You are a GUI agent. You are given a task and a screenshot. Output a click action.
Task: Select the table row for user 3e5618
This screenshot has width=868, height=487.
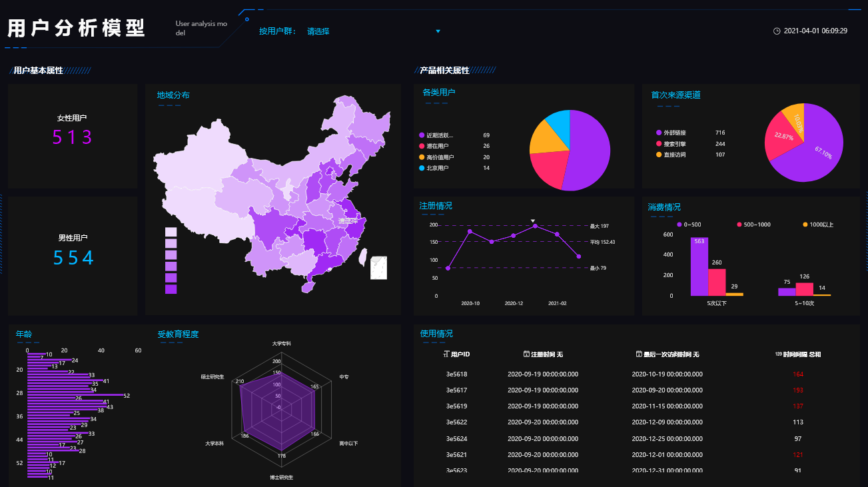point(636,374)
